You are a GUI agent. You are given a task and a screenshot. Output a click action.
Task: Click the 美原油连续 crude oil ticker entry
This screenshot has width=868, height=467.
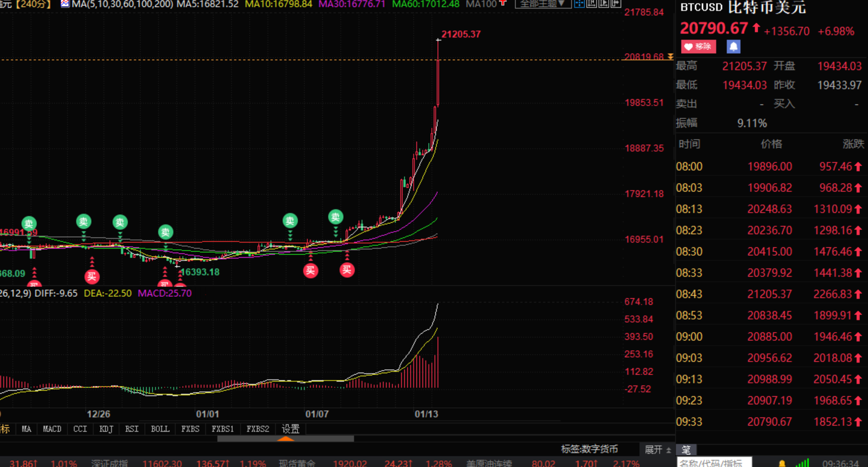(x=489, y=463)
